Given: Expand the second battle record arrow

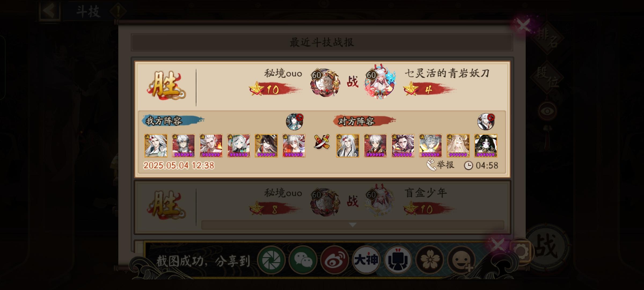Looking at the screenshot, I should point(353,225).
